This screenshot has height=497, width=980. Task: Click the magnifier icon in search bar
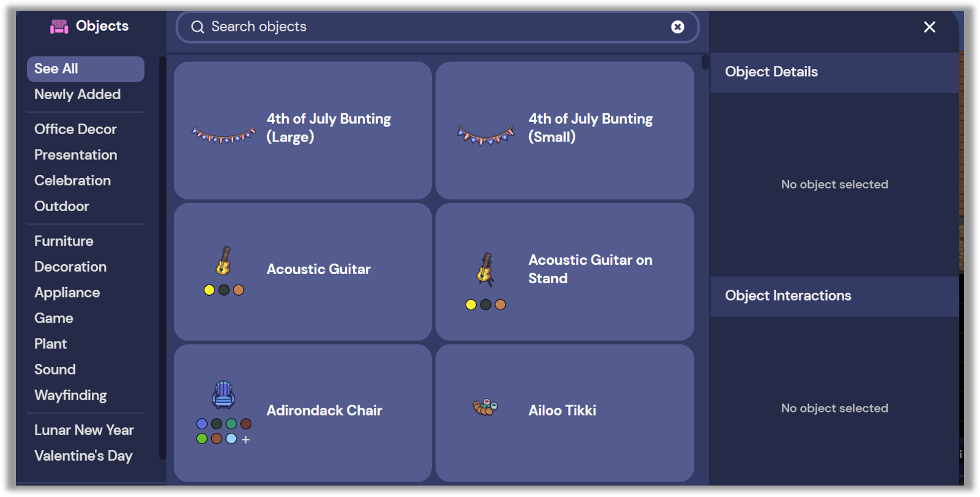tap(197, 27)
